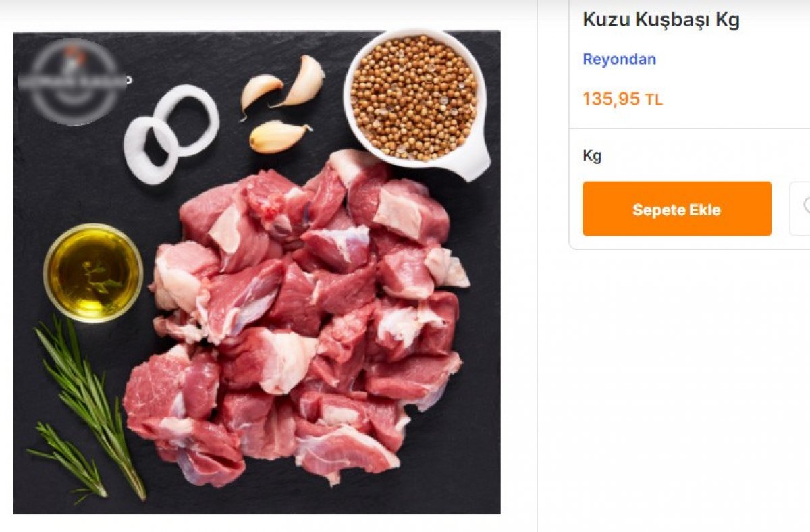The image size is (810, 532).
Task: Click the larger onion ring in the photo
Action: coord(187,120)
